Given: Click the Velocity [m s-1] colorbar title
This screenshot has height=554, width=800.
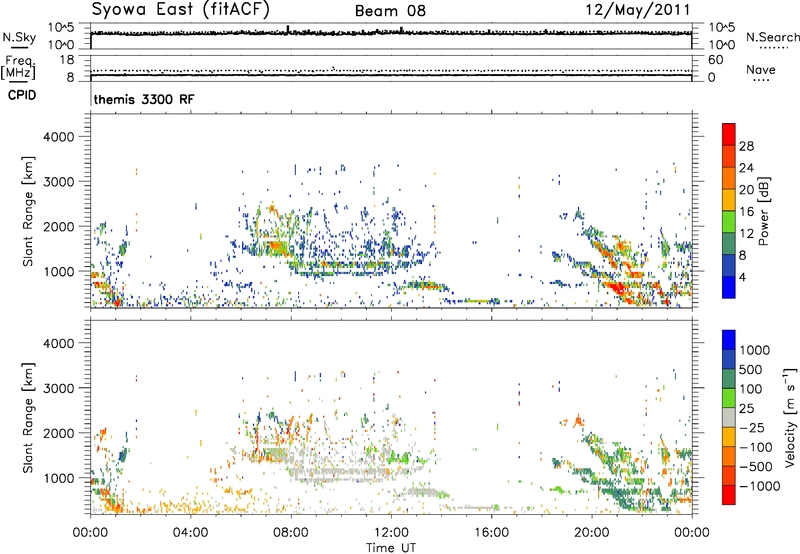Looking at the screenshot, I should click(790, 417).
